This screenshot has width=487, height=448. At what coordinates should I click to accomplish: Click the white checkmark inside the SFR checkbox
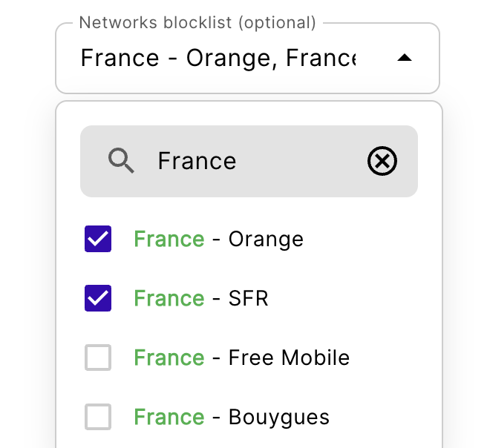click(98, 299)
